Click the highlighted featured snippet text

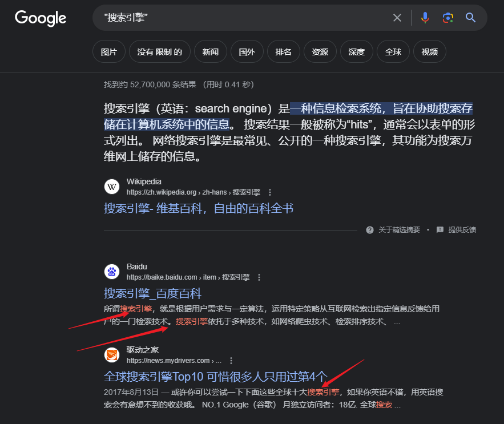[x=288, y=116]
